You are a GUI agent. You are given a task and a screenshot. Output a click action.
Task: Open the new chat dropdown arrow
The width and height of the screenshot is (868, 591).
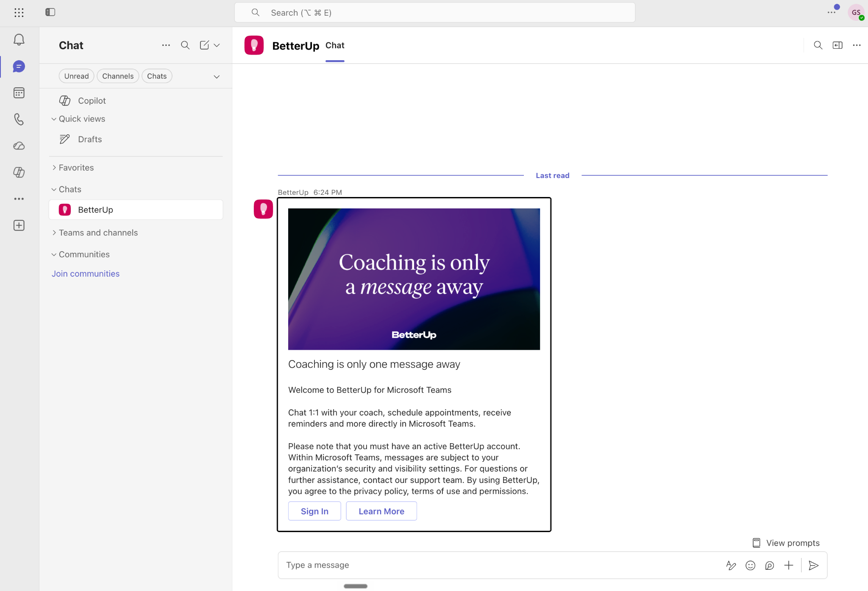tap(217, 45)
